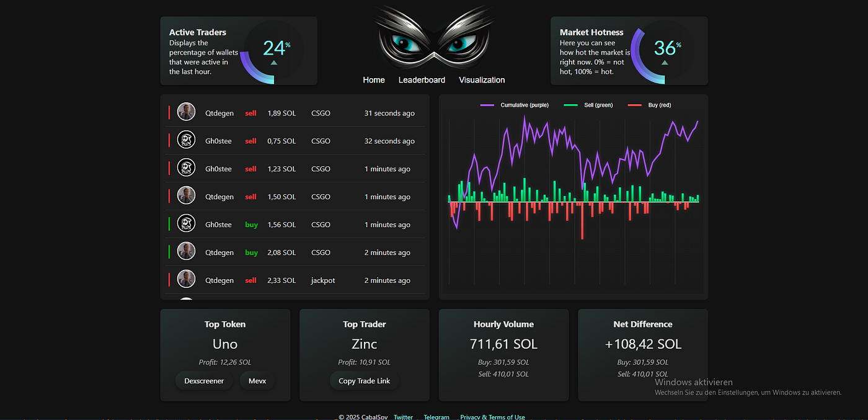
Task: Click Qtdegen name in 31 seconds ago row
Action: pyautogui.click(x=219, y=114)
